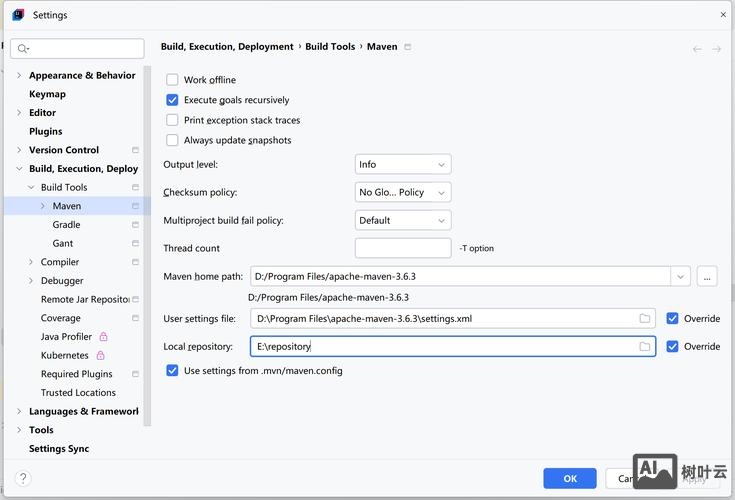Select Keymap in the settings tree

pyautogui.click(x=47, y=94)
